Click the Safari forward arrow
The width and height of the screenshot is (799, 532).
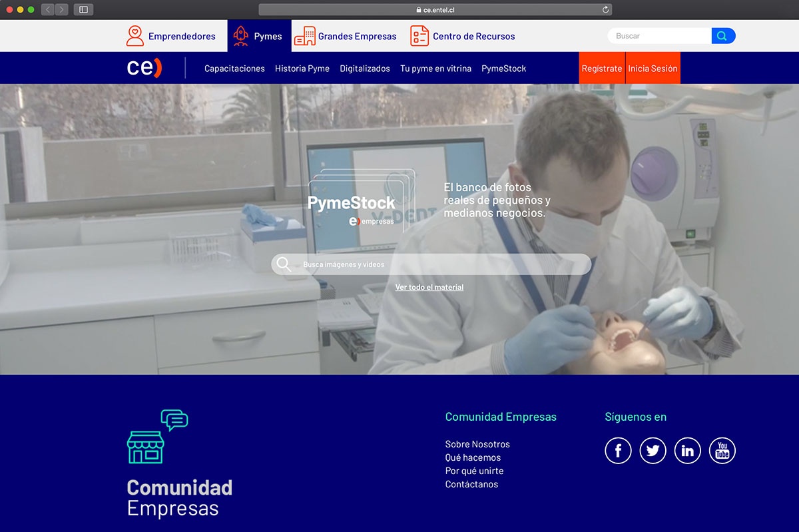tap(62, 9)
